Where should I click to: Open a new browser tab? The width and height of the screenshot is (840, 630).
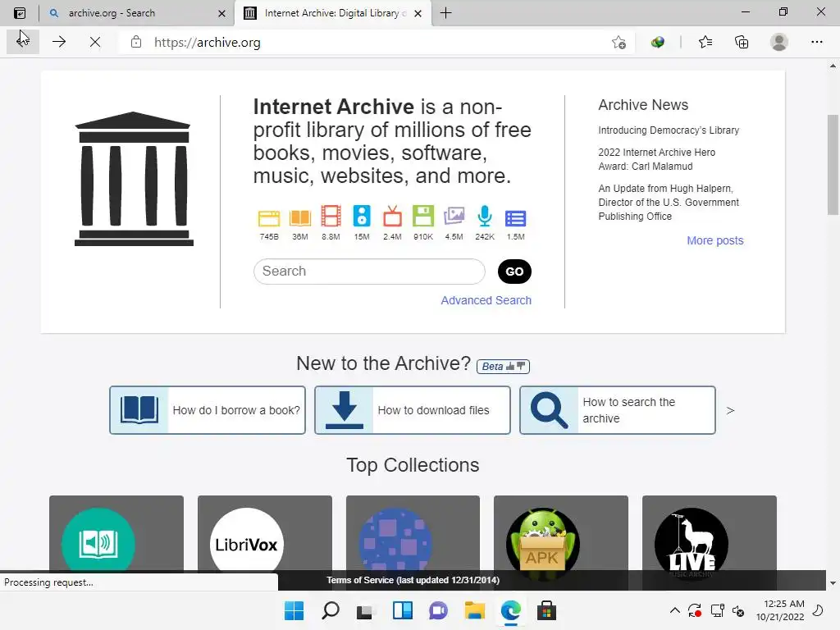pos(445,13)
